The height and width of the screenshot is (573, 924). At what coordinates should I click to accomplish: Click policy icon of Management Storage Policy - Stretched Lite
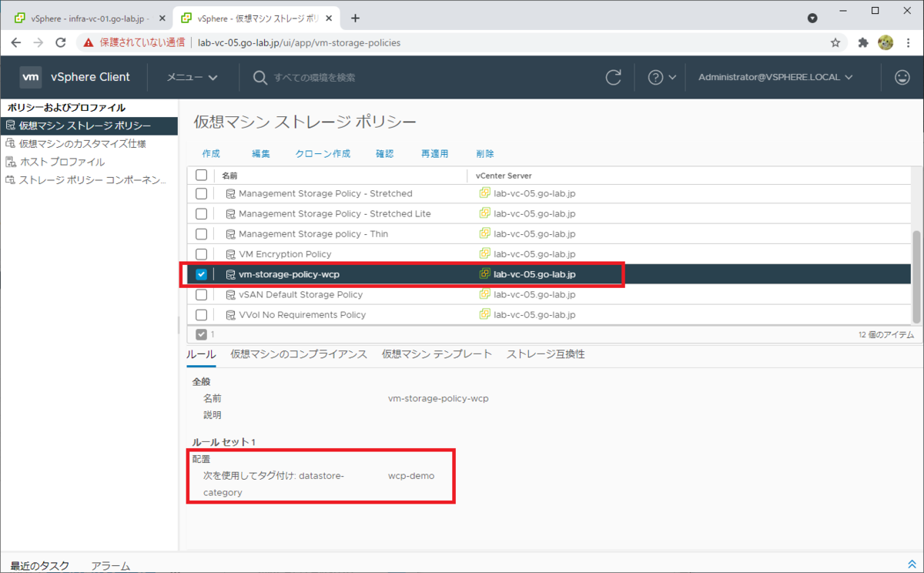230,213
